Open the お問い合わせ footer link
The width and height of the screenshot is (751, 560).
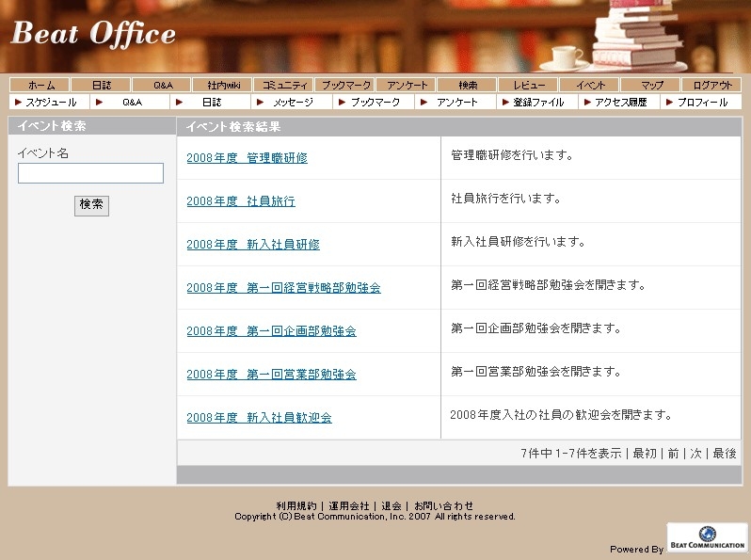pos(443,505)
